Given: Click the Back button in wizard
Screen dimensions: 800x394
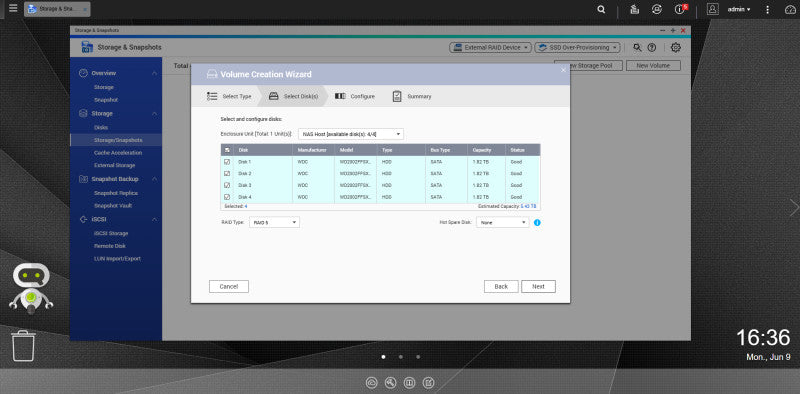Looking at the screenshot, I should pyautogui.click(x=501, y=286).
